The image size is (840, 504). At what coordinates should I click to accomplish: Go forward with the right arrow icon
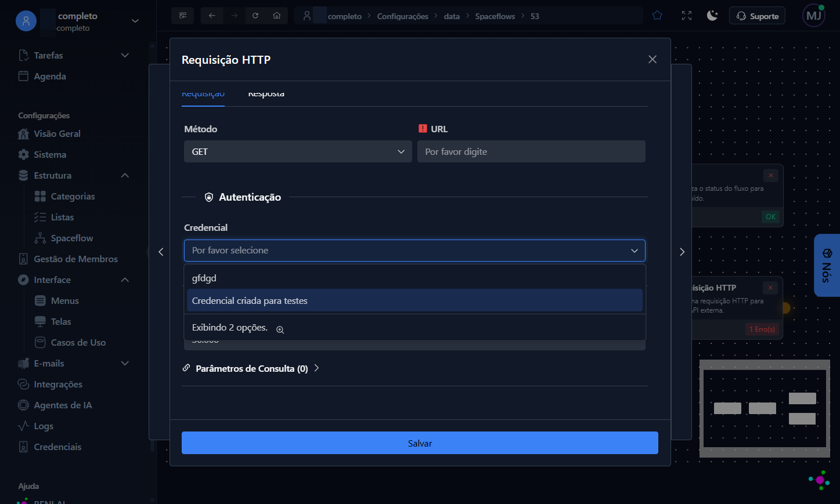[x=235, y=16]
